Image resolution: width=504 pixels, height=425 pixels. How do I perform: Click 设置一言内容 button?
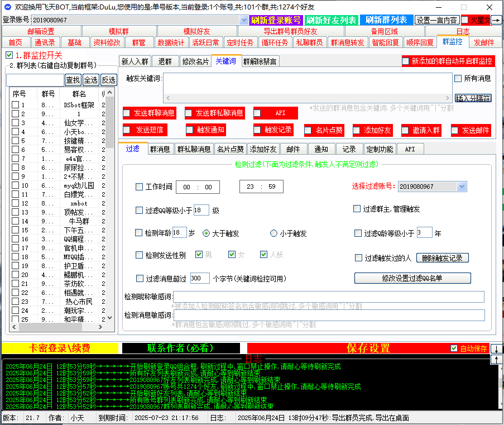[437, 20]
